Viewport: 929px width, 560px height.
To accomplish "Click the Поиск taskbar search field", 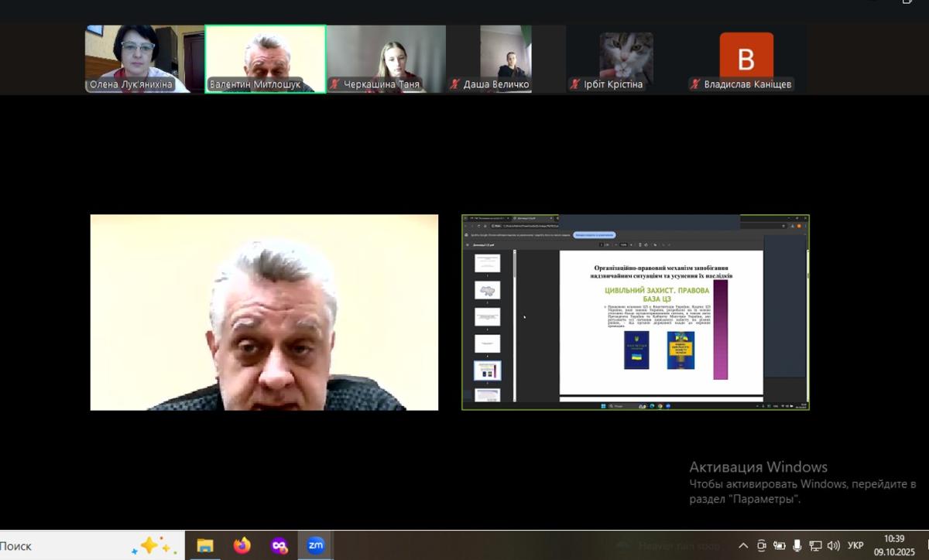I will [x=46, y=545].
